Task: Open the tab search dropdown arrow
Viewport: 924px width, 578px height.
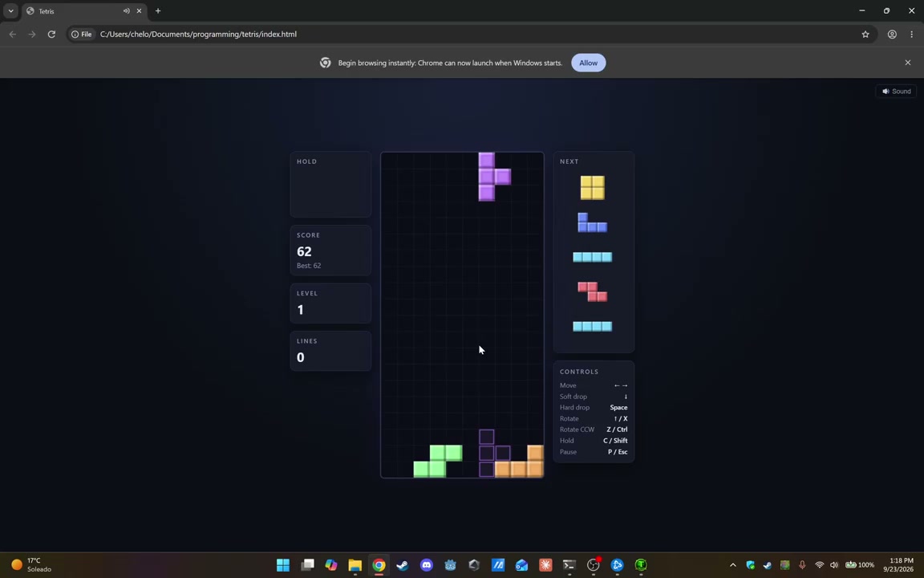Action: (x=10, y=11)
